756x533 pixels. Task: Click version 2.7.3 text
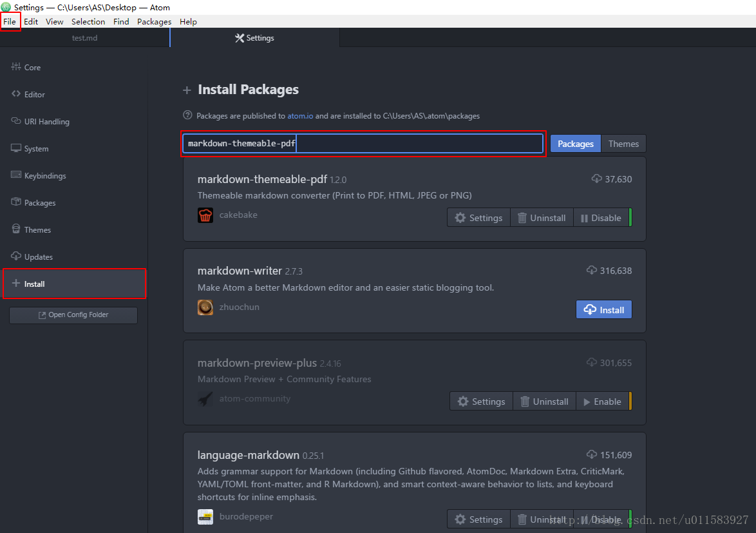pos(294,271)
